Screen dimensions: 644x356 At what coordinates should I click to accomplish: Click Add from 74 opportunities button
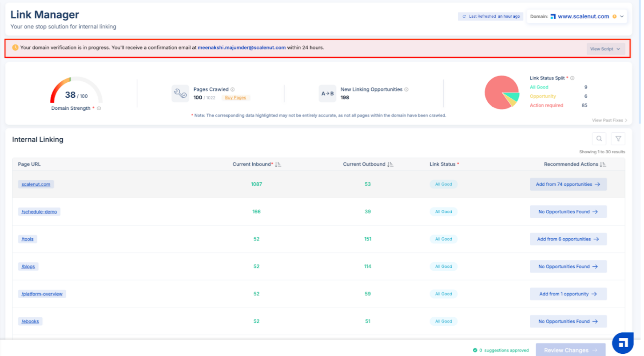coord(568,184)
